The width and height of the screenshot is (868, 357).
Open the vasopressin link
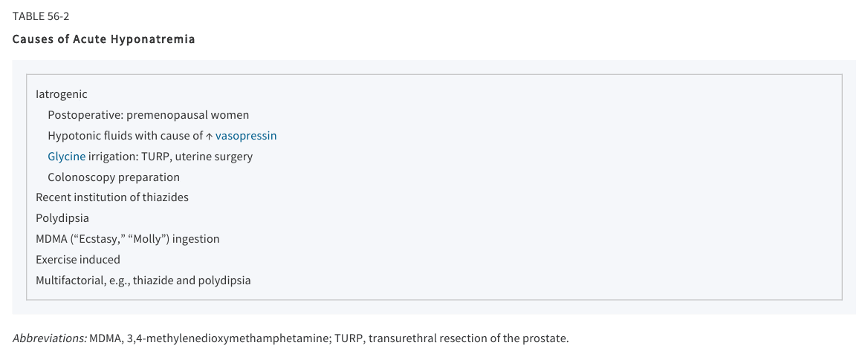246,136
